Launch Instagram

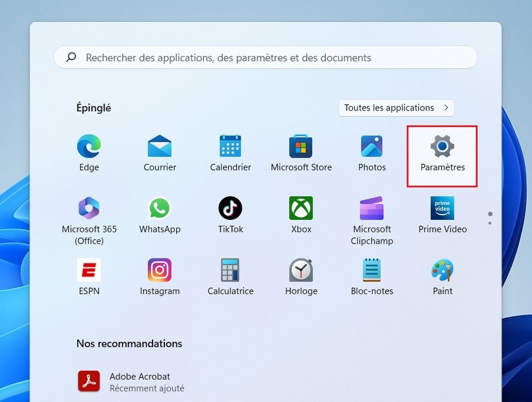click(160, 277)
